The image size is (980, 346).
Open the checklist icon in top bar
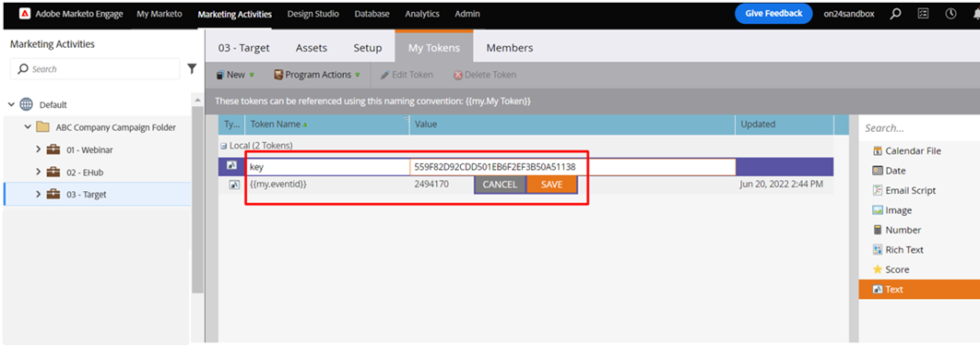point(923,14)
